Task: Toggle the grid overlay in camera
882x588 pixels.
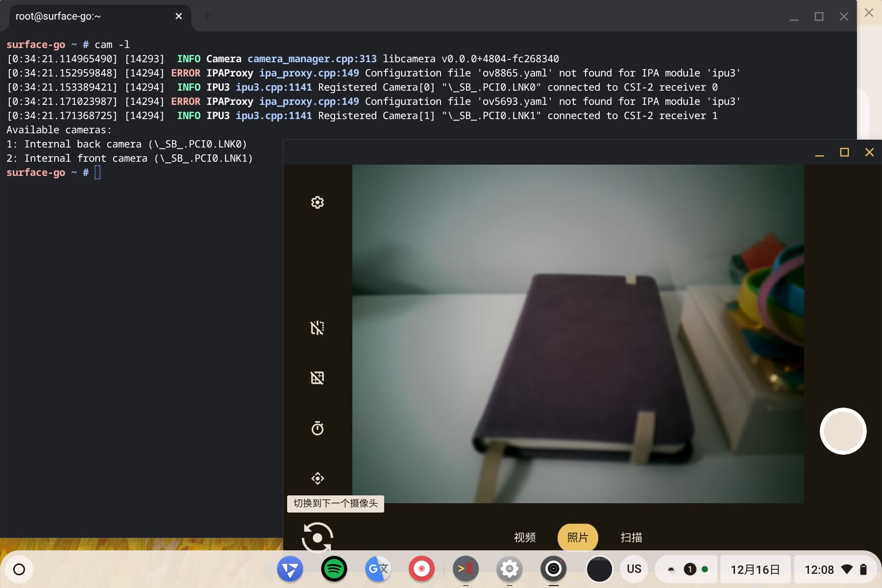Action: point(318,378)
